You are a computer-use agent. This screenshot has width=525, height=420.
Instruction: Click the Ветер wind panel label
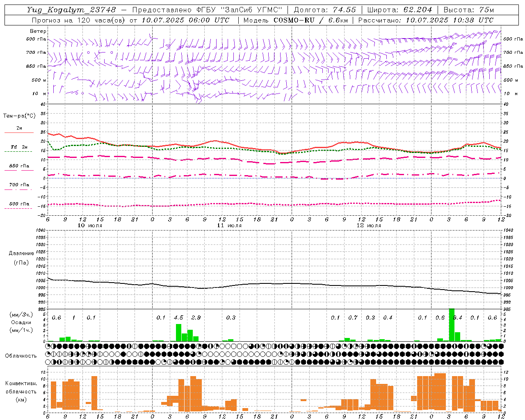click(38, 31)
